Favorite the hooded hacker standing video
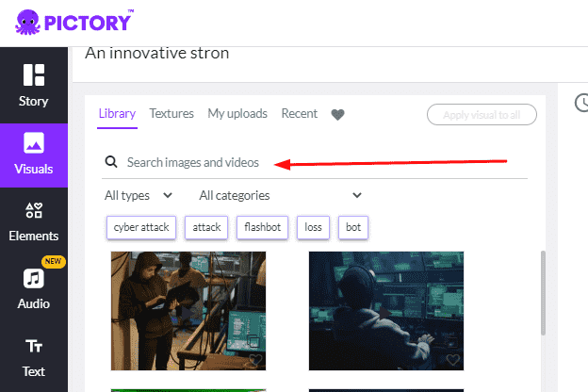This screenshot has width=588, height=392. (255, 360)
